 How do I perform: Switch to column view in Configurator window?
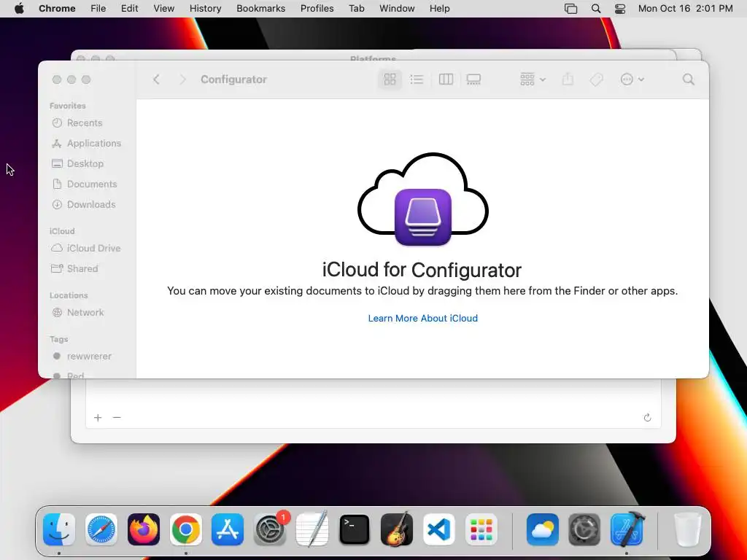446,79
